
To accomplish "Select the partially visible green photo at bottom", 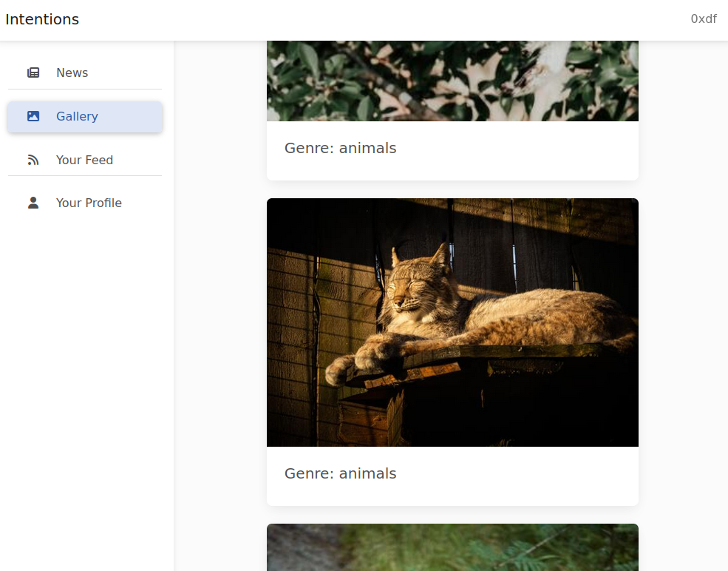I will click(x=452, y=547).
